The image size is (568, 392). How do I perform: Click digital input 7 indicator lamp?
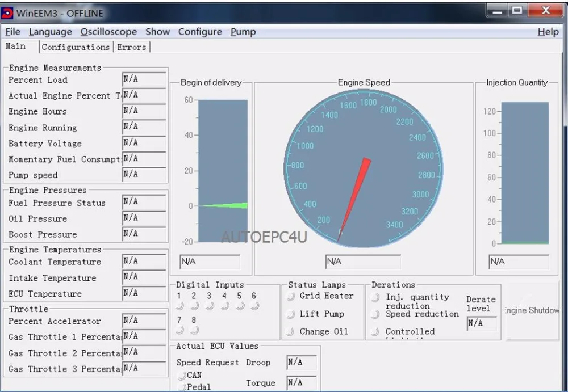tap(179, 330)
